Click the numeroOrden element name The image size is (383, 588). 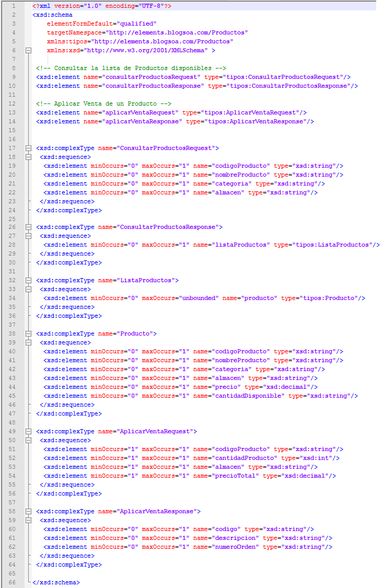point(235,547)
